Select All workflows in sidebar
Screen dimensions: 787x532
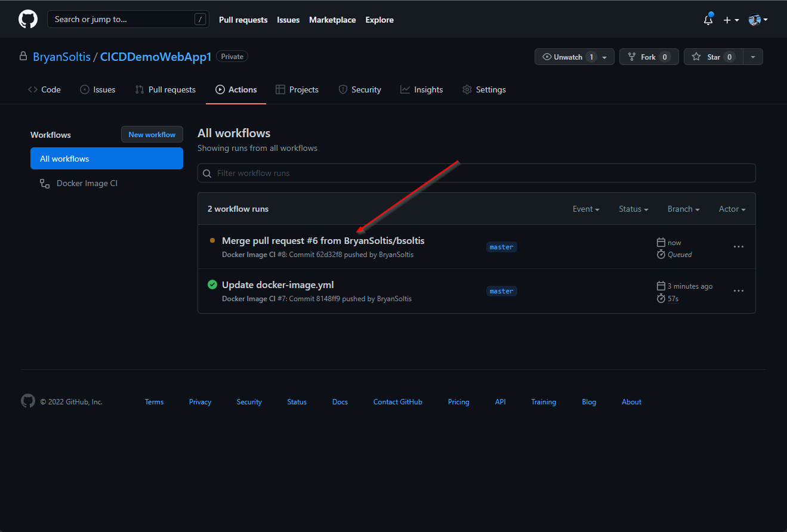(107, 159)
